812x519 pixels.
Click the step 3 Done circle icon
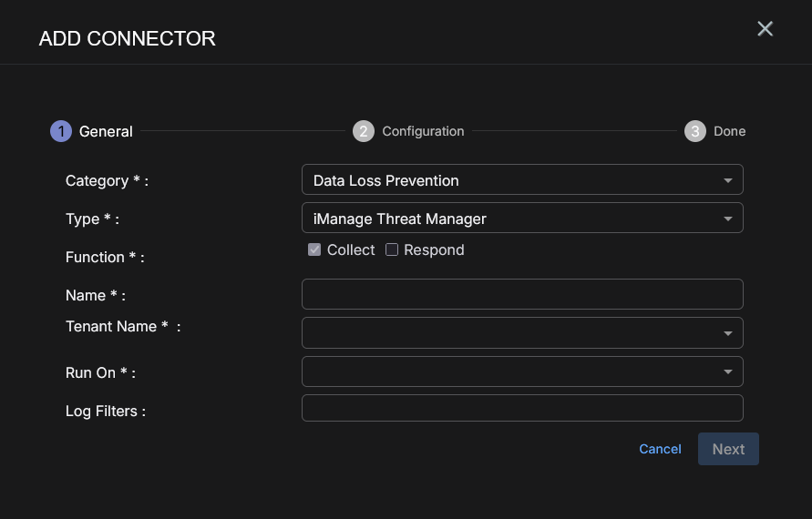[x=695, y=131]
